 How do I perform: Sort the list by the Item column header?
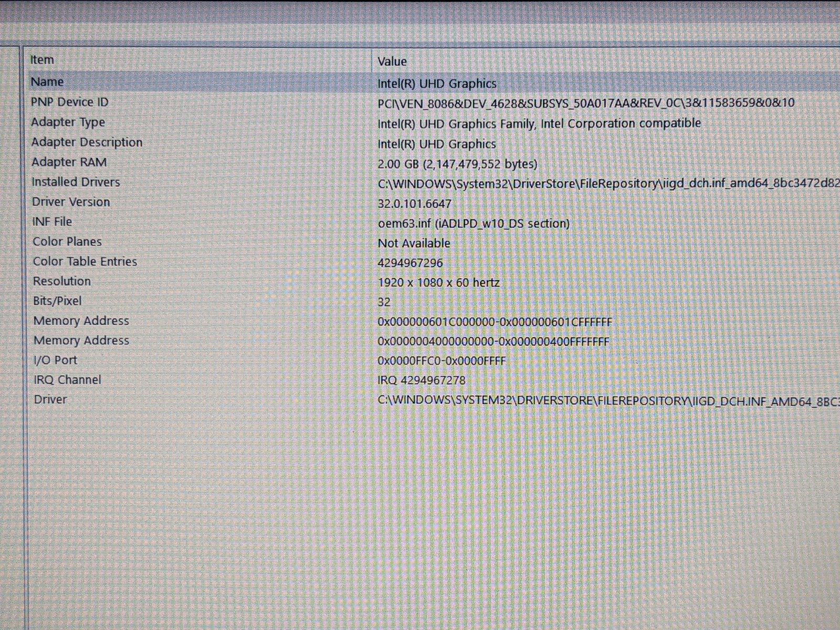click(42, 60)
